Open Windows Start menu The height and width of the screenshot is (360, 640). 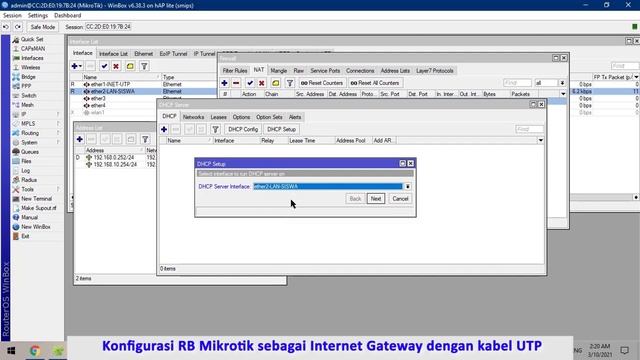11,351
